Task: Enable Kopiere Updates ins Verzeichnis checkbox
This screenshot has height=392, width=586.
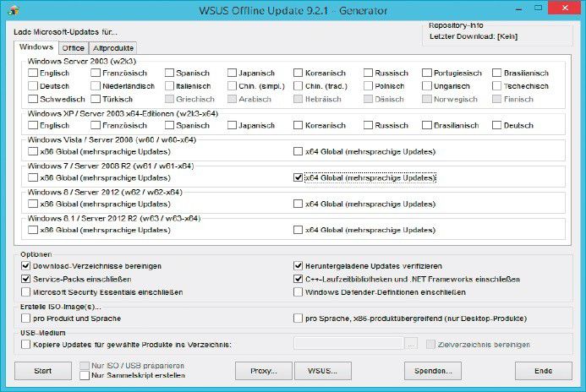Action: [25, 344]
